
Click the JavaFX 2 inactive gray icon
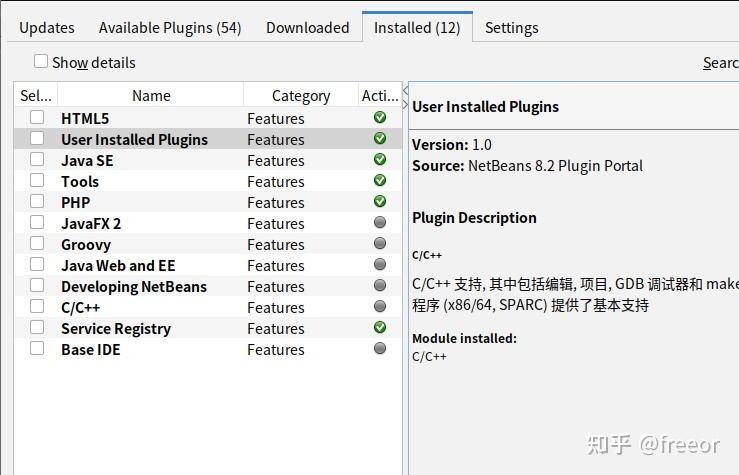[x=380, y=222]
